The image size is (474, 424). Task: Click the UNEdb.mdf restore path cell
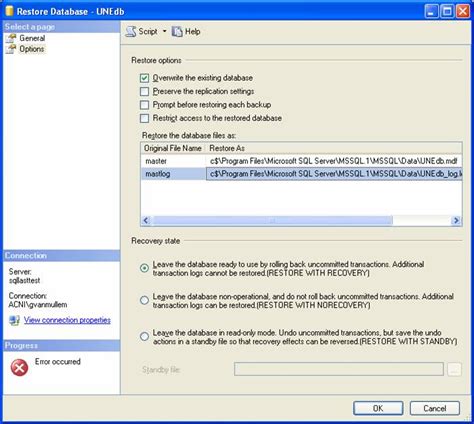tap(334, 161)
